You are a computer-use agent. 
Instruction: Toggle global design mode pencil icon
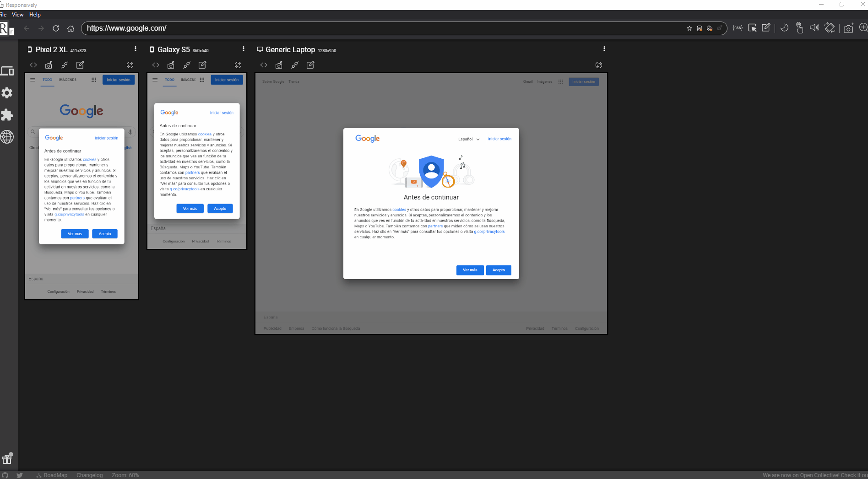(x=766, y=28)
